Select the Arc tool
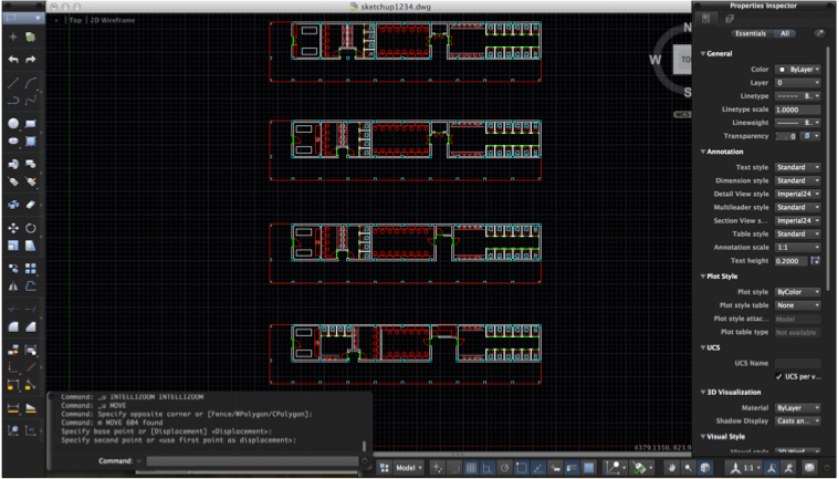Screen dimensions: 839x479 (30, 82)
